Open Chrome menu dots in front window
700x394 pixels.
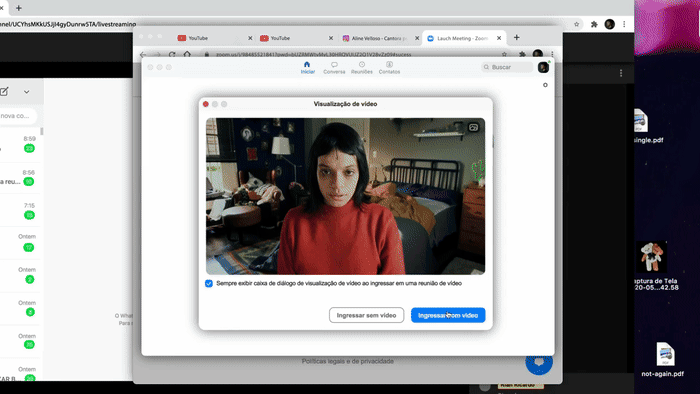pyautogui.click(x=552, y=54)
